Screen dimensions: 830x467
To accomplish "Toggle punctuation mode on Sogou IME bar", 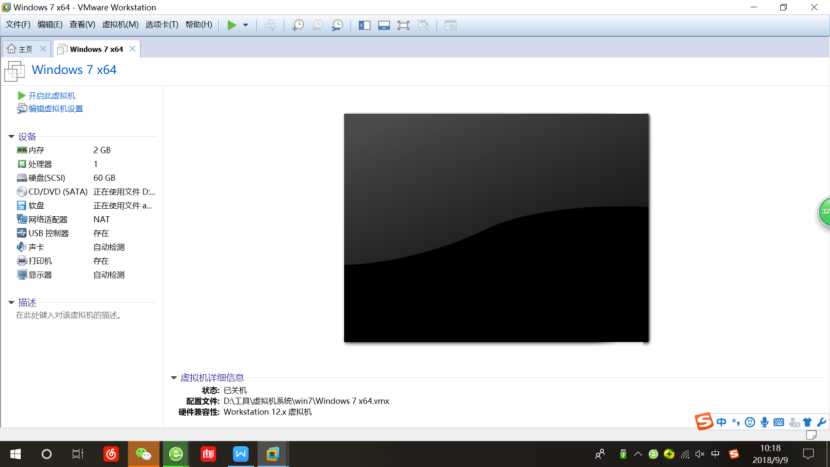I will (736, 422).
